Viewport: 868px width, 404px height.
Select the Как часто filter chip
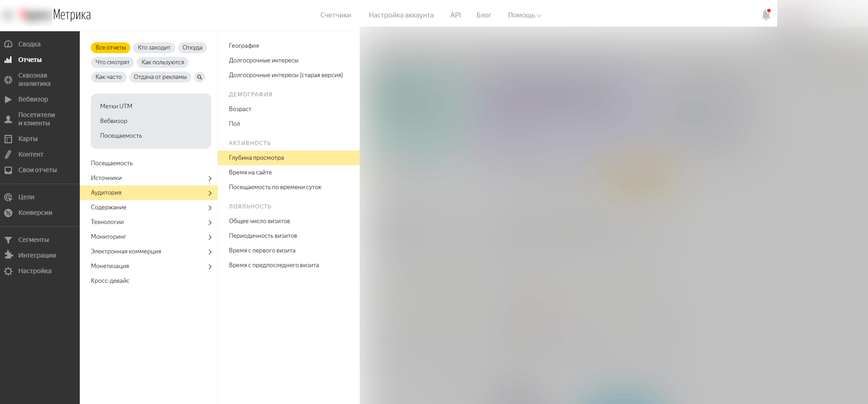coord(109,77)
